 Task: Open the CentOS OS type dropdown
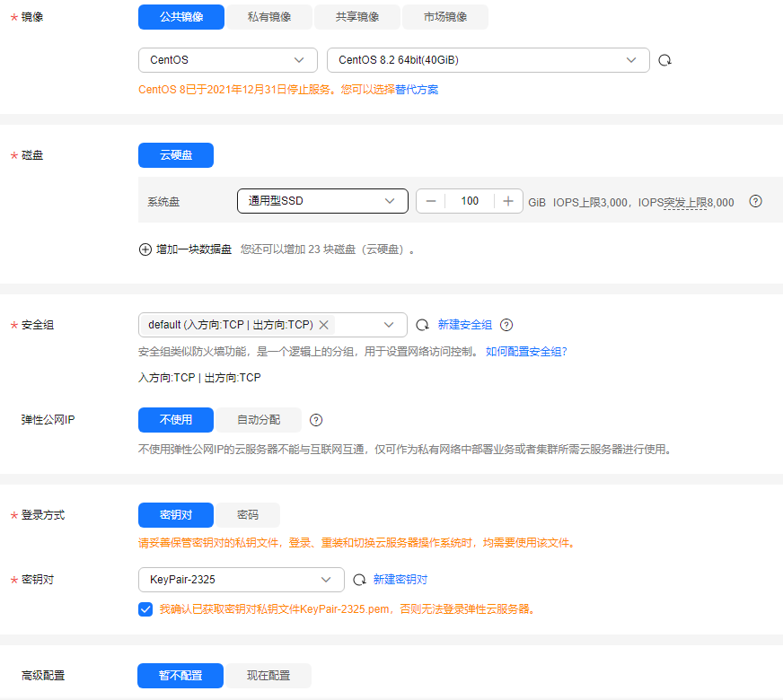point(228,60)
